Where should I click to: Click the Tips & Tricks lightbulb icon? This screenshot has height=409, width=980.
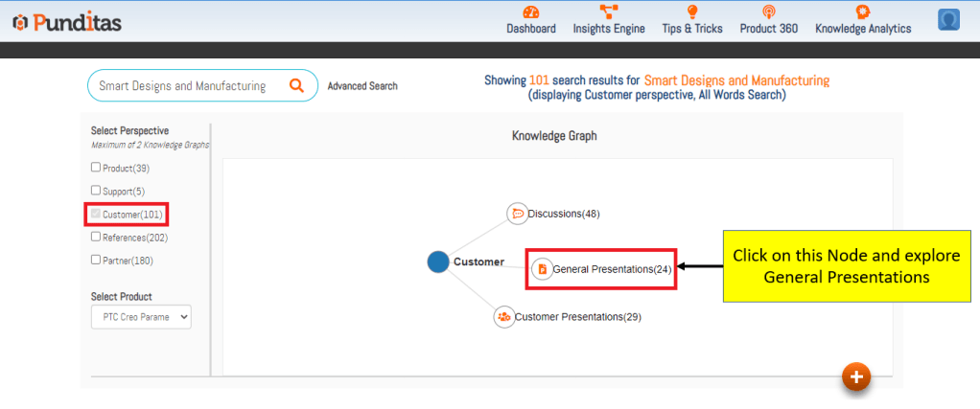(691, 11)
